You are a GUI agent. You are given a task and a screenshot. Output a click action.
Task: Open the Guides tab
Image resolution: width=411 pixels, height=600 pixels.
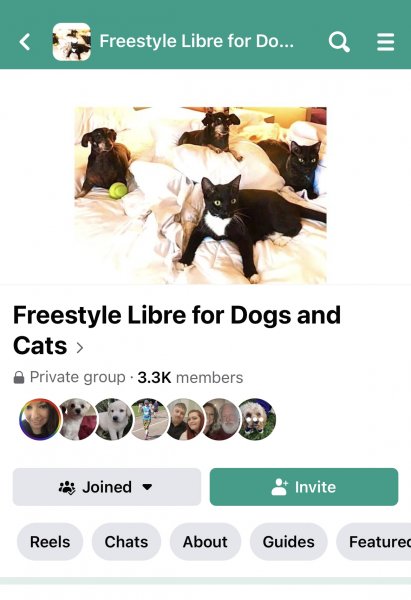(289, 541)
